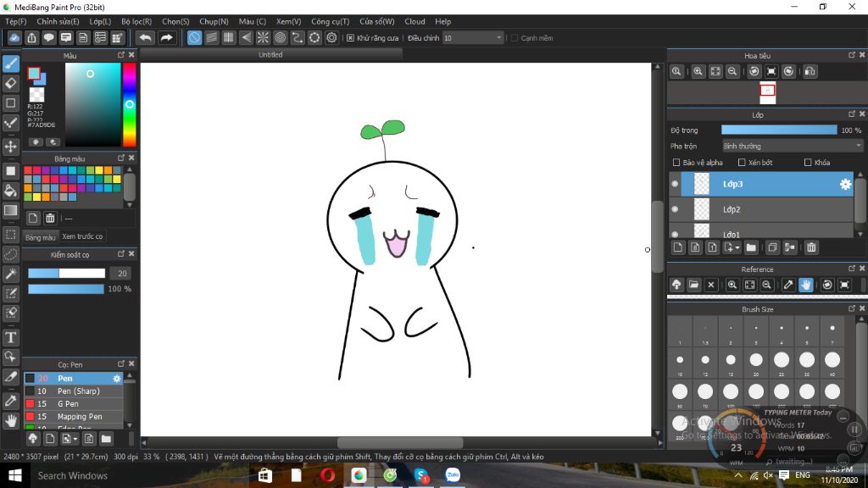Save to cloud using the toolbar icon
Image resolution: width=868 pixels, height=488 pixels.
click(x=14, y=37)
